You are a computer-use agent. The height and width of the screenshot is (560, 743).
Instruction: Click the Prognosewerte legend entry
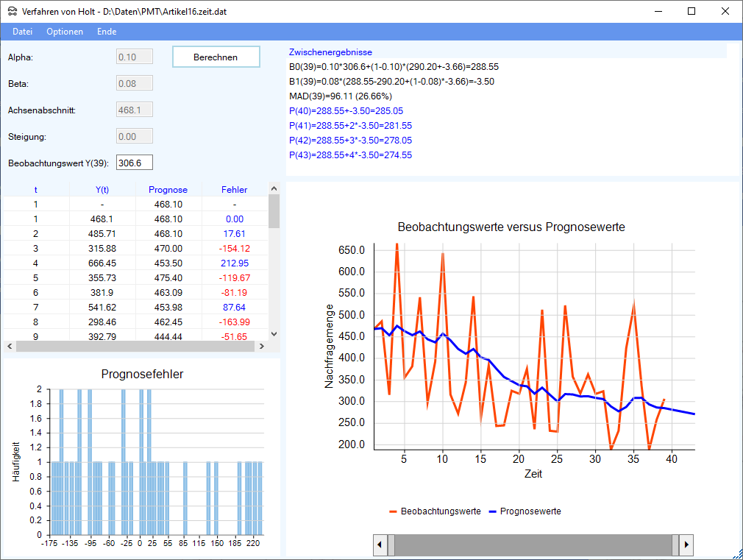pyautogui.click(x=530, y=511)
